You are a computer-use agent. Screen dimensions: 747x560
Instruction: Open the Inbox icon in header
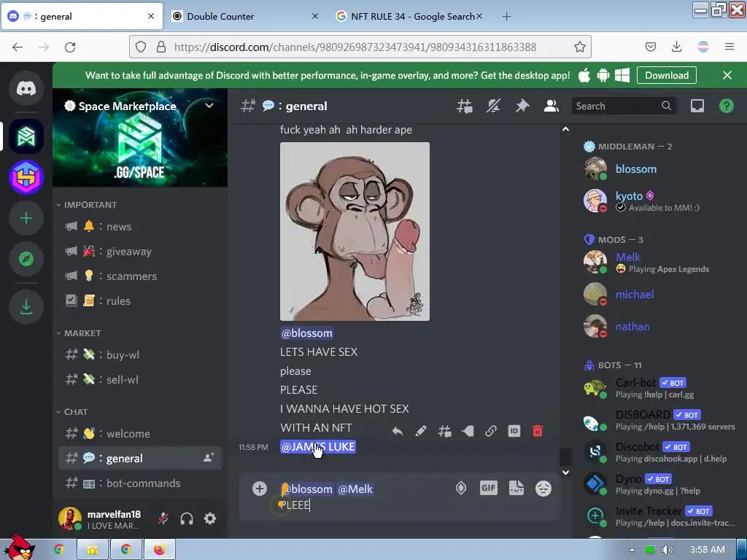click(x=697, y=106)
